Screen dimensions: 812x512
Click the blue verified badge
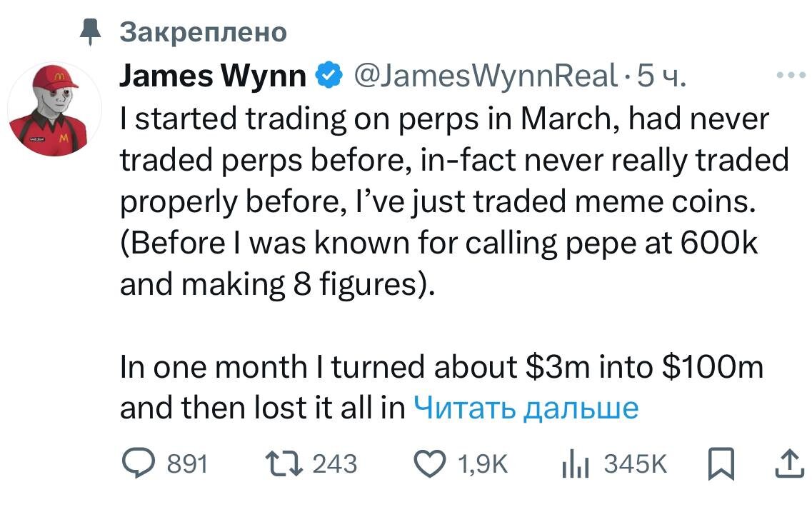[326, 75]
